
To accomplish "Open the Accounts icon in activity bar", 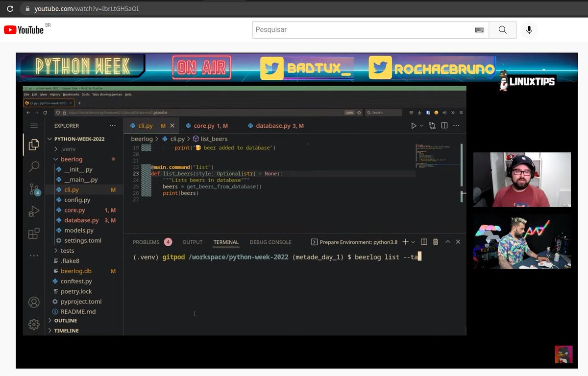I will point(34,302).
